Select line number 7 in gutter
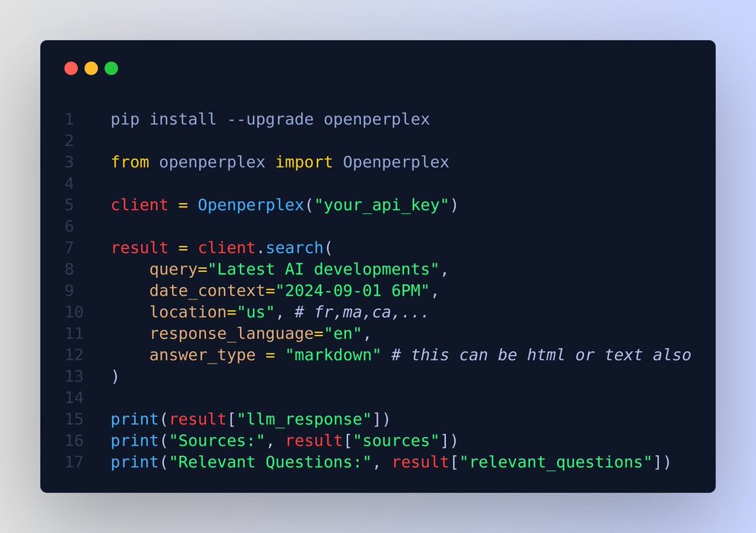 69,248
